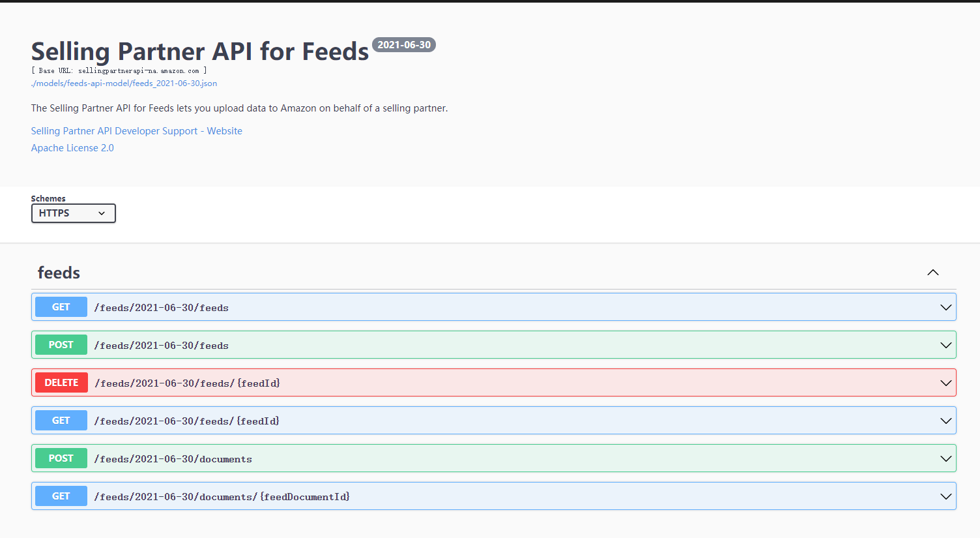Open the feeds_2021-06-30.json model link
The width and height of the screenshot is (980, 538).
tap(124, 83)
